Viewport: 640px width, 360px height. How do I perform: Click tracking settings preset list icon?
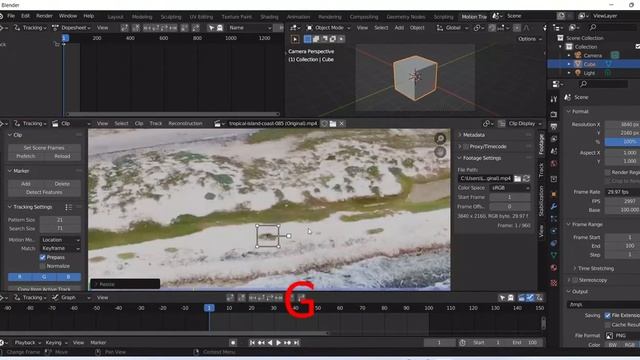point(68,207)
